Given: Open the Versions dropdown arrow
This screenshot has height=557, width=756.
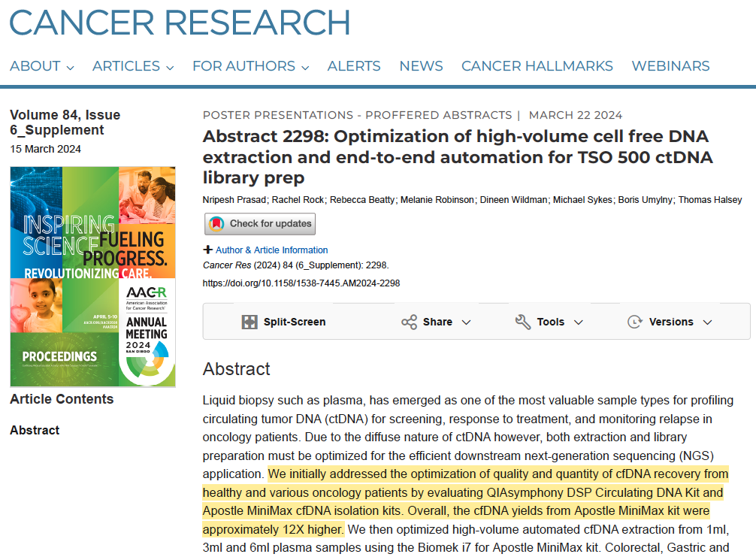Looking at the screenshot, I should [x=707, y=322].
